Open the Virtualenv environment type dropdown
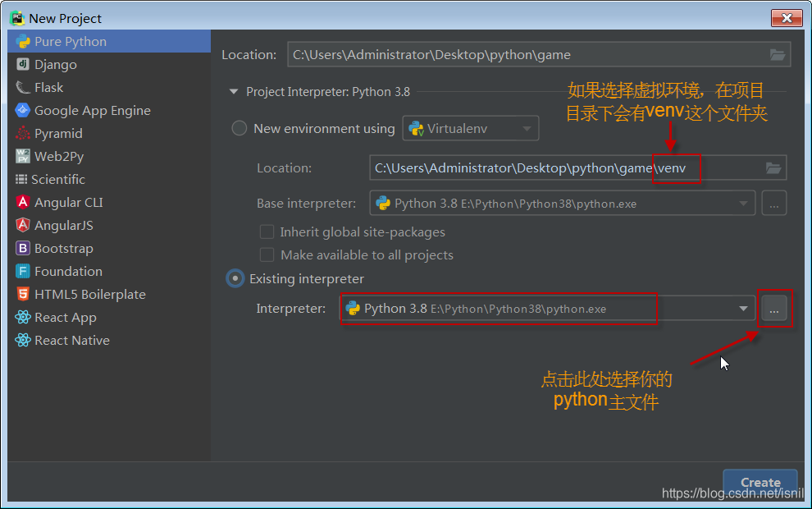812x509 pixels. (471, 128)
